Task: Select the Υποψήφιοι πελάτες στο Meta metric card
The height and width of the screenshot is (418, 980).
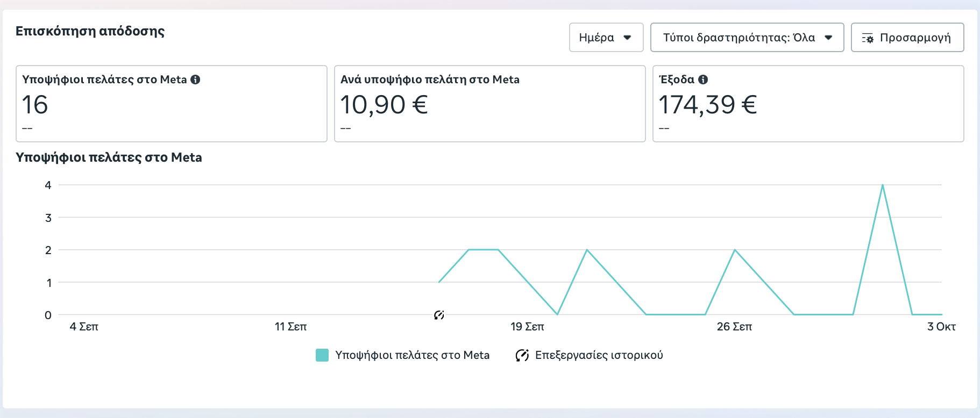Action: [x=171, y=104]
